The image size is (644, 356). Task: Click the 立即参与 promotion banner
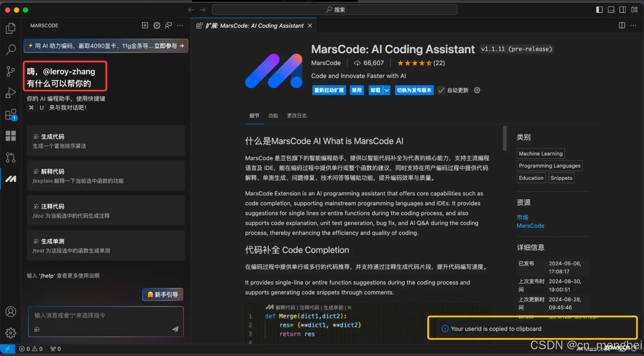[106, 46]
